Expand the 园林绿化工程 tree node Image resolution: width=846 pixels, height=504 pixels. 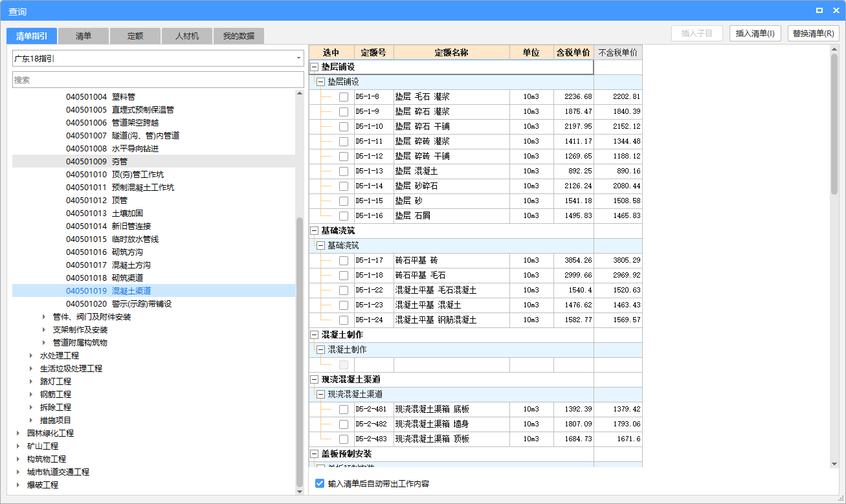coord(18,433)
